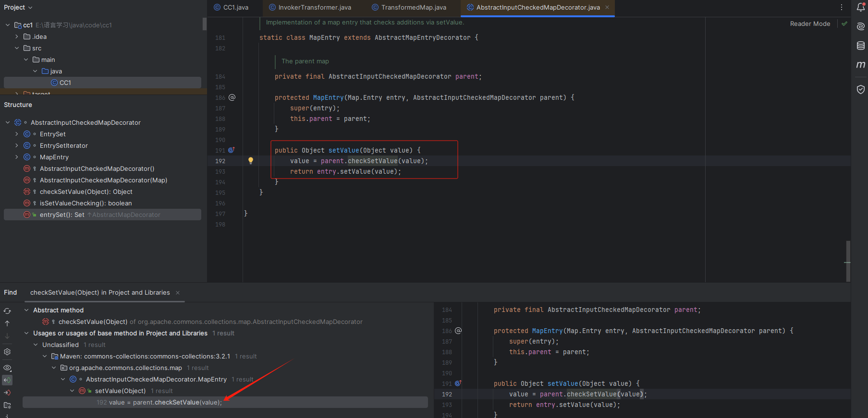Image resolution: width=868 pixels, height=418 pixels.
Task: Collapse the main folder
Action: (26, 60)
